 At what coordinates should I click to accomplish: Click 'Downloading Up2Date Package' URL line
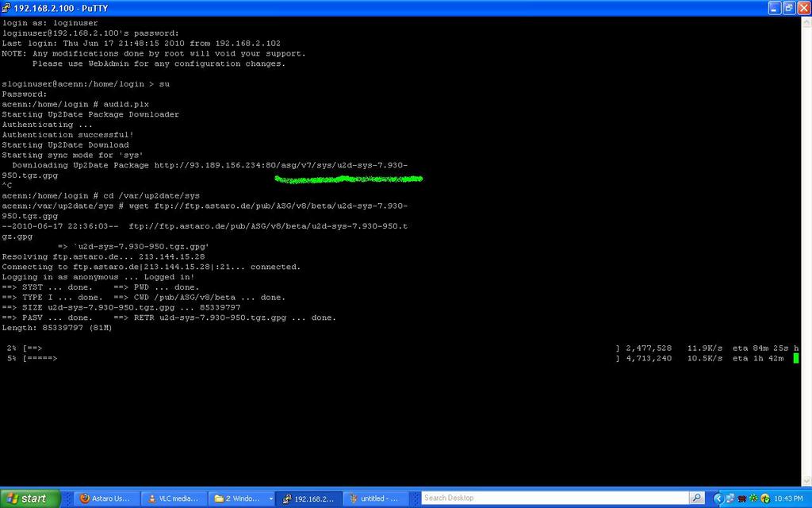tap(209, 165)
